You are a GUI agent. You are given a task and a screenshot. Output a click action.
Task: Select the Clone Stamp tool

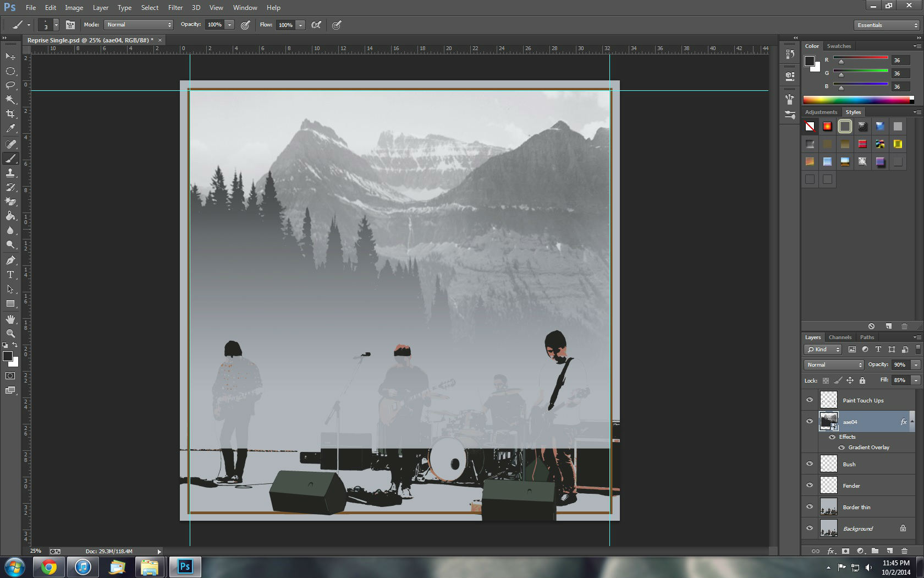coord(10,173)
